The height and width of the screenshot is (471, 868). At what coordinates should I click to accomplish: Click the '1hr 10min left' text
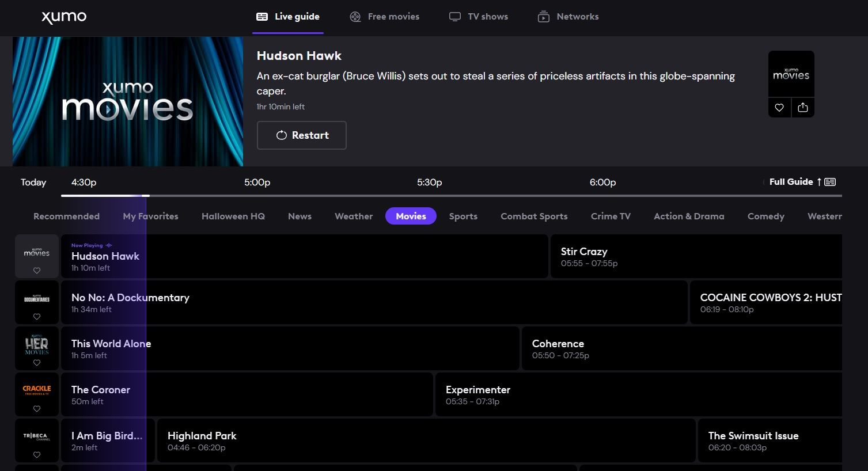pyautogui.click(x=281, y=107)
